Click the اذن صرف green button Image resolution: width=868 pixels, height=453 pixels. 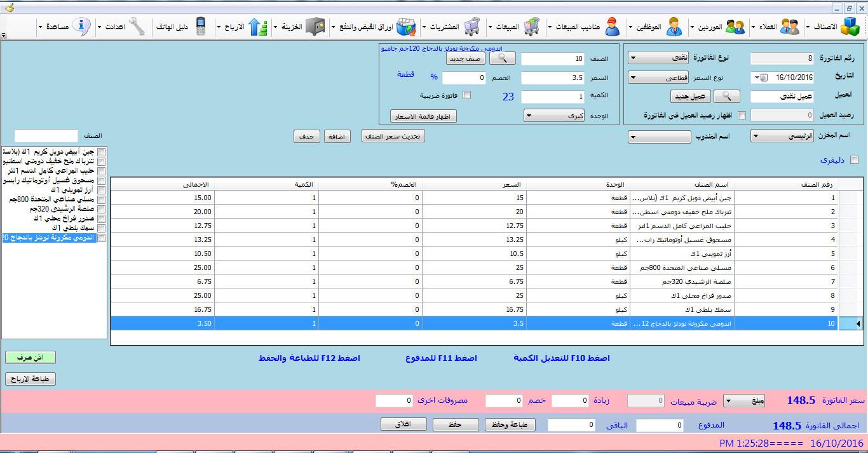[31, 358]
